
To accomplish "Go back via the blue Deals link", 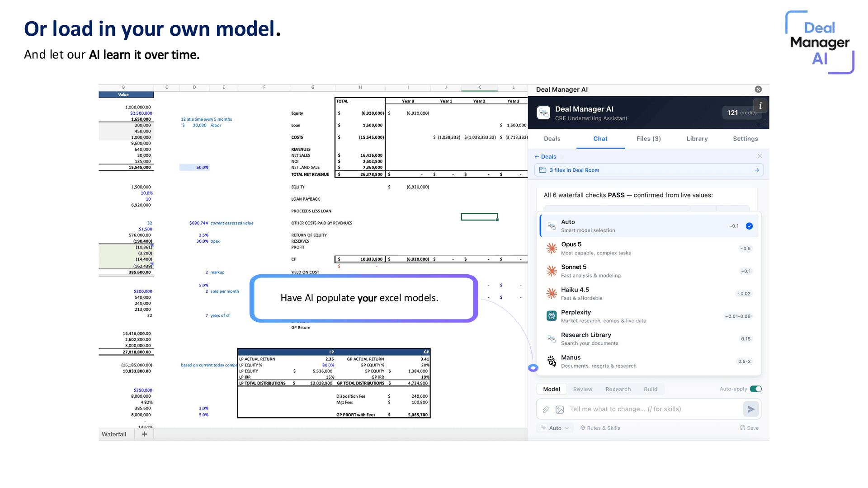I will click(545, 157).
